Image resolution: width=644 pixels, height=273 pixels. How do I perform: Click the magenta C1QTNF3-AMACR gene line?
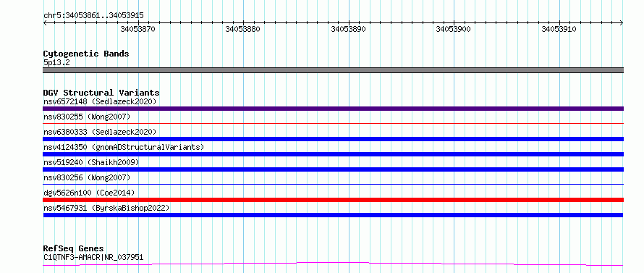[333, 264]
